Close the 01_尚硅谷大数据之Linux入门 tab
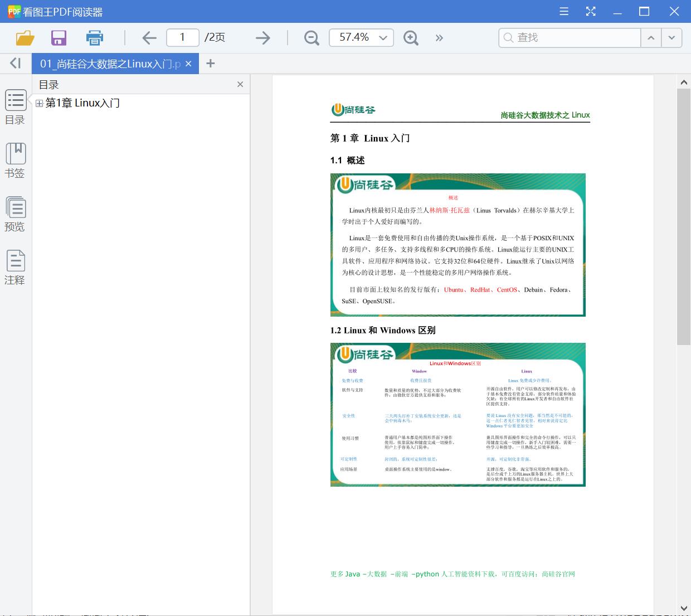Viewport: 691px width, 616px height. pyautogui.click(x=188, y=64)
